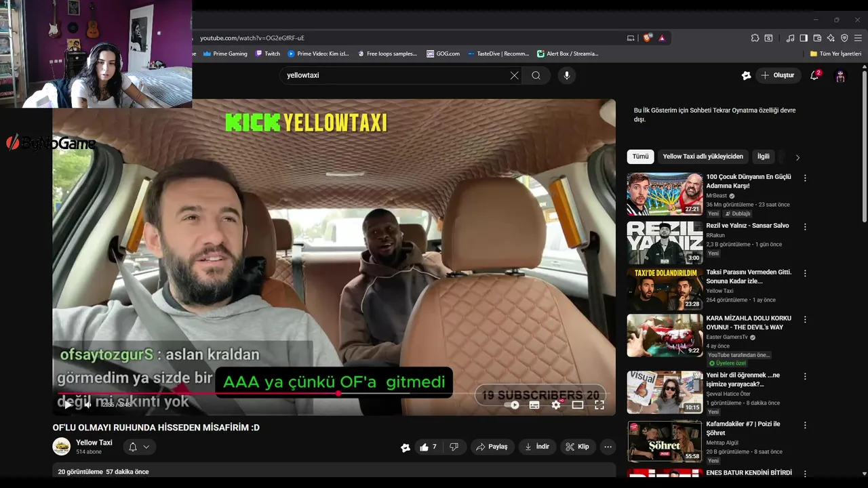Open TasteDive bookmark
868x488 pixels.
[x=498, y=54]
